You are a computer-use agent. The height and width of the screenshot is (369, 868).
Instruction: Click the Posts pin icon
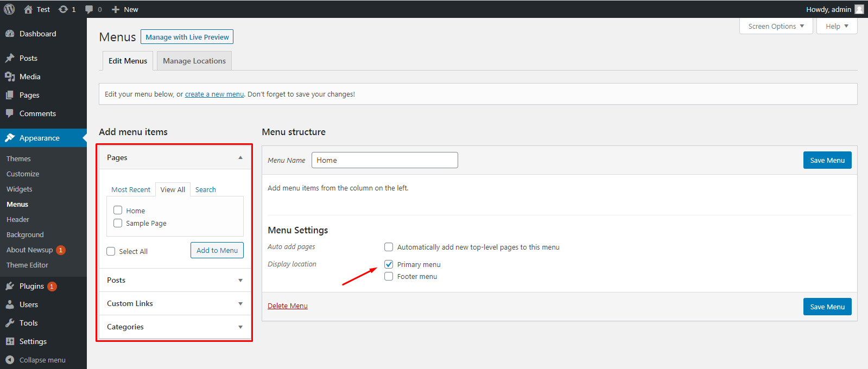pyautogui.click(x=10, y=58)
